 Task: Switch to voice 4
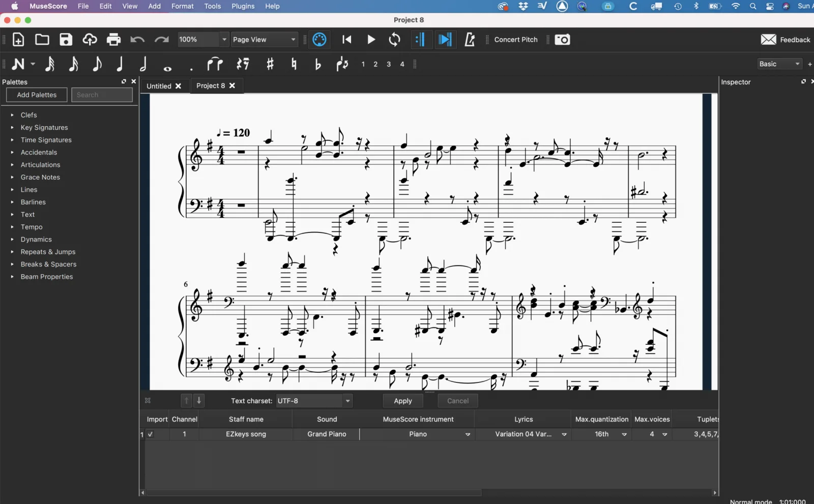tap(402, 65)
